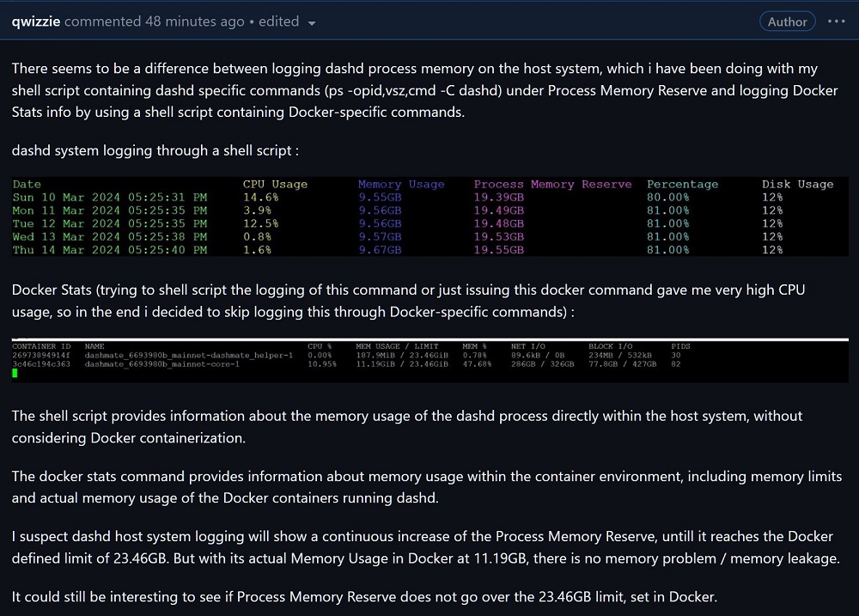Click the '77.8GB / 427GB' BLOCK I/O value
The width and height of the screenshot is (859, 616).
[x=622, y=364]
